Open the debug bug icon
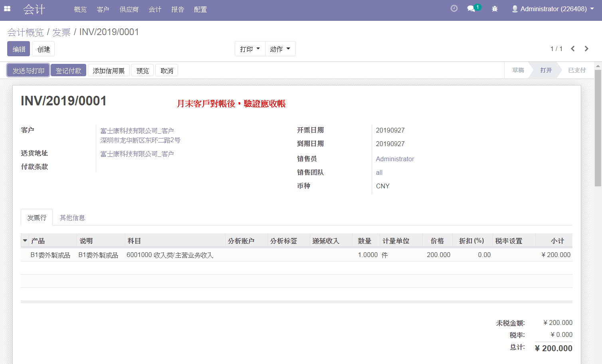Image resolution: width=602 pixels, height=364 pixels. point(495,8)
